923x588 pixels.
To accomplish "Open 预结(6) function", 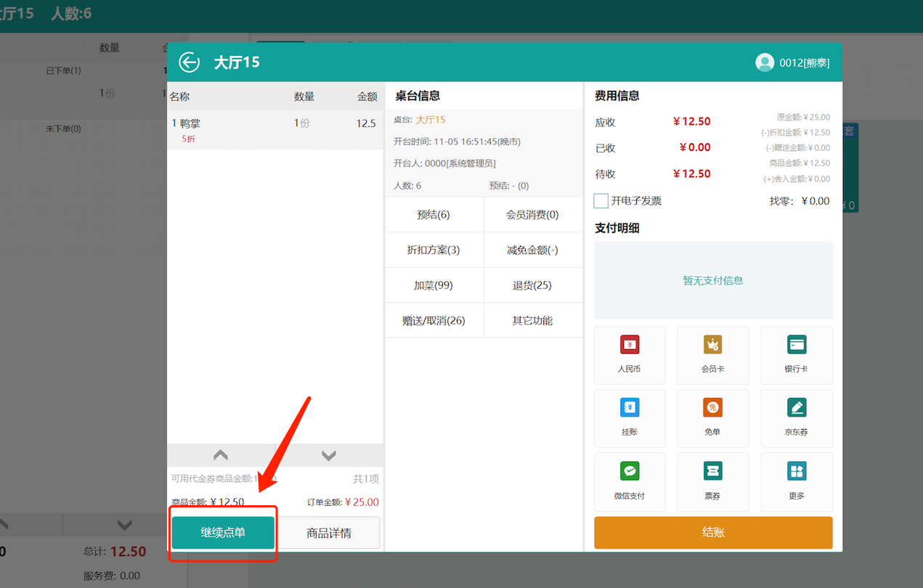I will point(434,215).
